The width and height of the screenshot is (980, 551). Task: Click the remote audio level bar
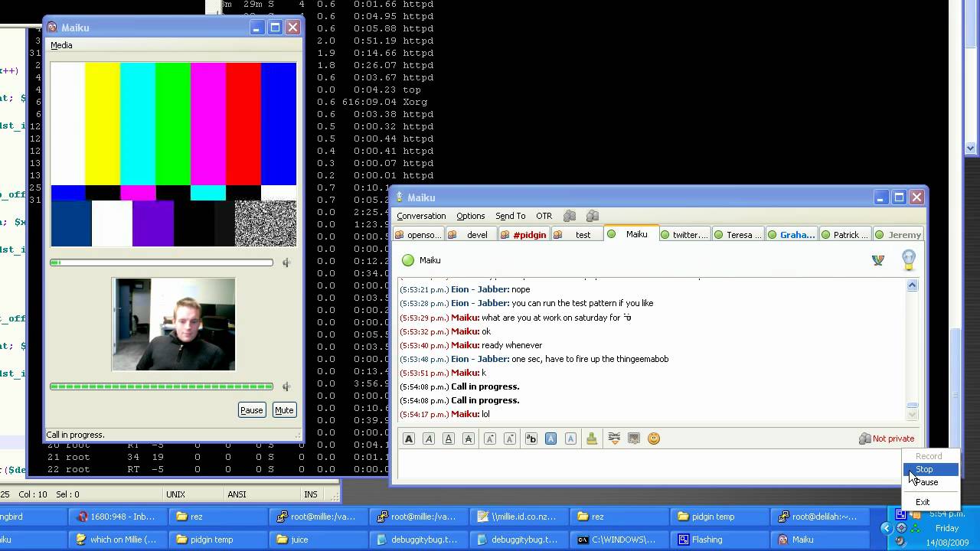click(x=162, y=262)
